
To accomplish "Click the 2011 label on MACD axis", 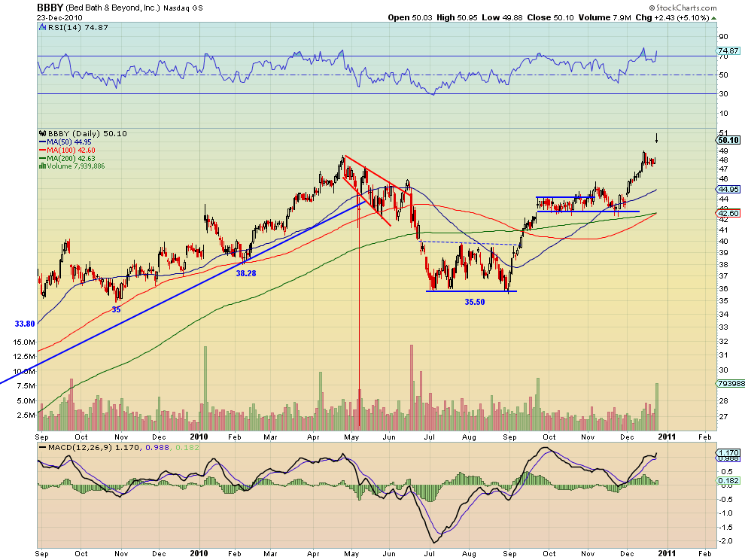I will point(667,553).
